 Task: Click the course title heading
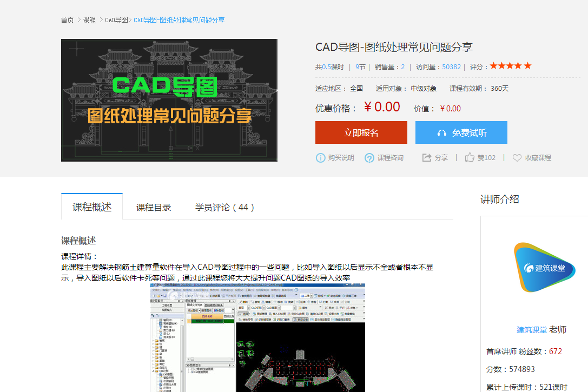pos(394,47)
